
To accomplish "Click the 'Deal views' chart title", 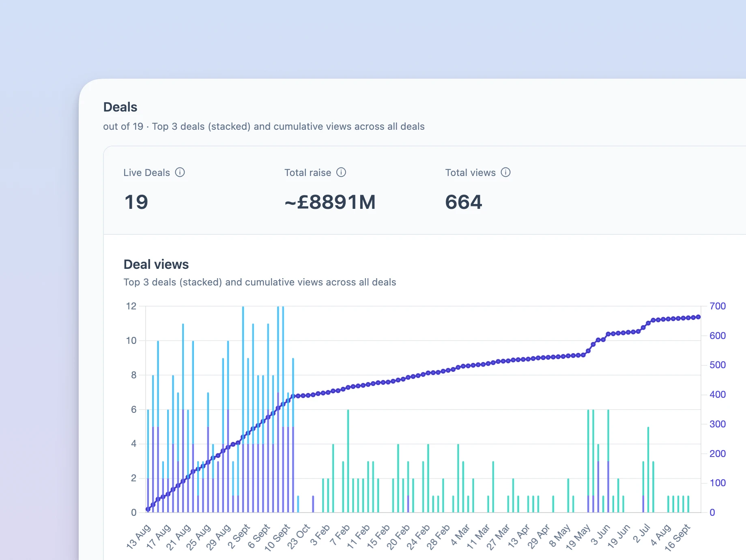I will (x=156, y=264).
